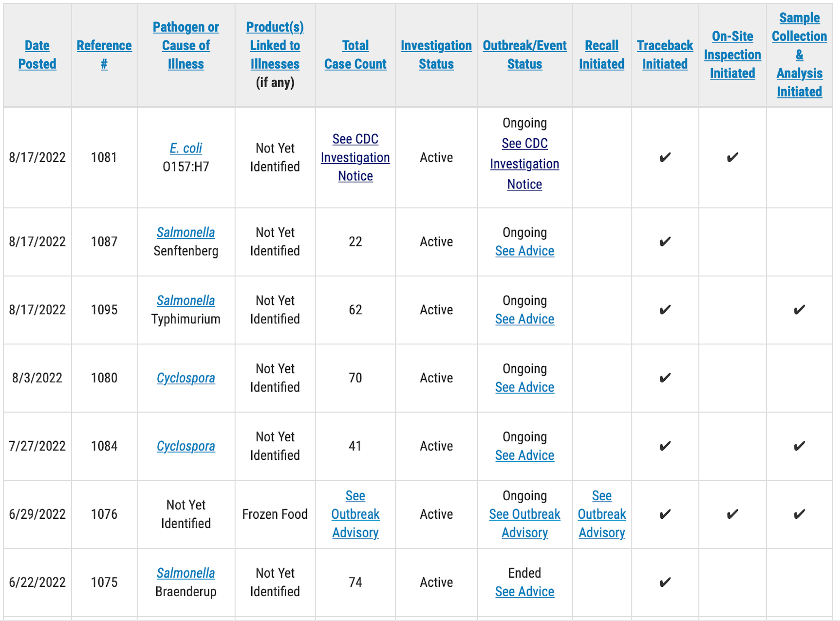Click sample collection checkmark for reference 1095
This screenshot has width=840, height=621.
point(799,310)
